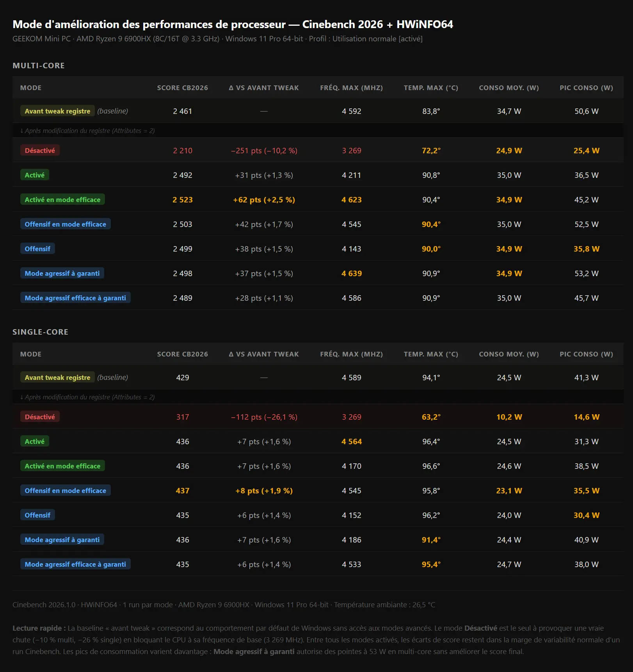Click FRÉQ. MAX (MHZ) header in single-core table
Screen dimensions: 633x672
(x=351, y=354)
